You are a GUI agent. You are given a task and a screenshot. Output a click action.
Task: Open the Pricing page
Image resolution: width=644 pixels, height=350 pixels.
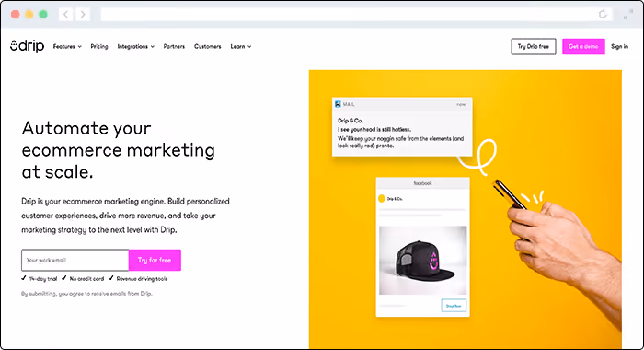[x=99, y=46]
